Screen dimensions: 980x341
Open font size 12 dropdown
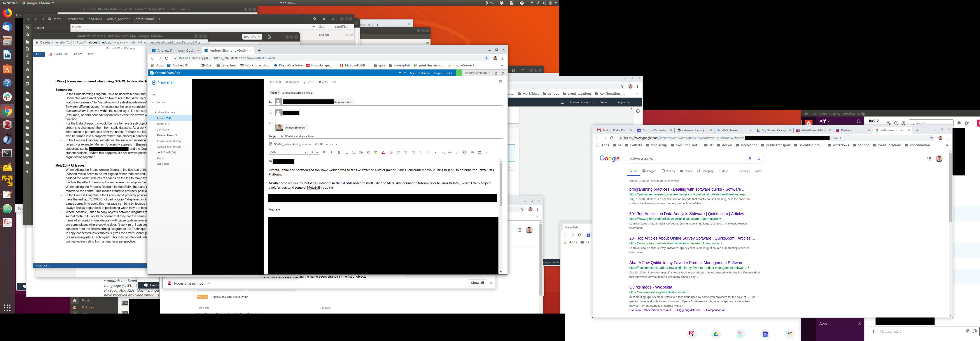(x=317, y=152)
